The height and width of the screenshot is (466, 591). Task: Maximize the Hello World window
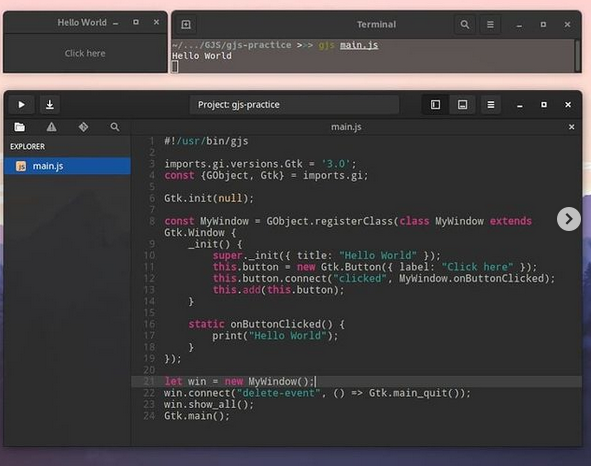136,22
